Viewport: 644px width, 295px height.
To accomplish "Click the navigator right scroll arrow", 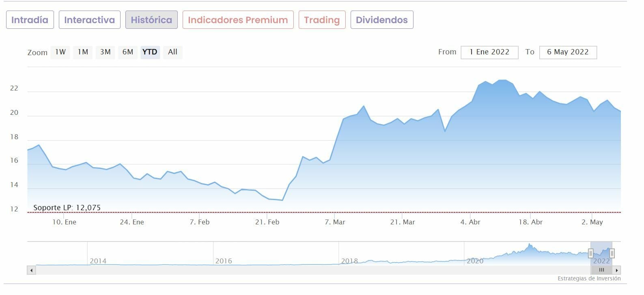I will point(617,270).
